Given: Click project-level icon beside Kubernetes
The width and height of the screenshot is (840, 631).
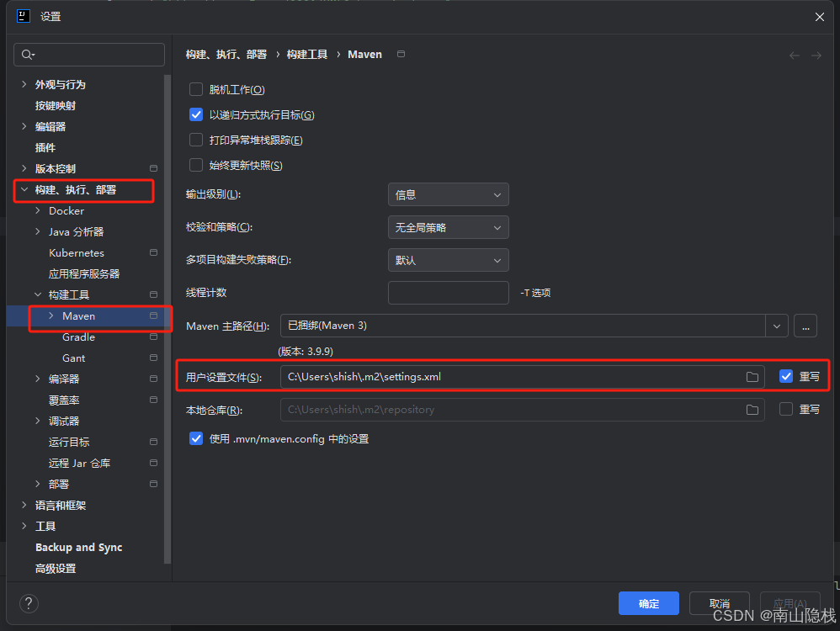Looking at the screenshot, I should [154, 253].
